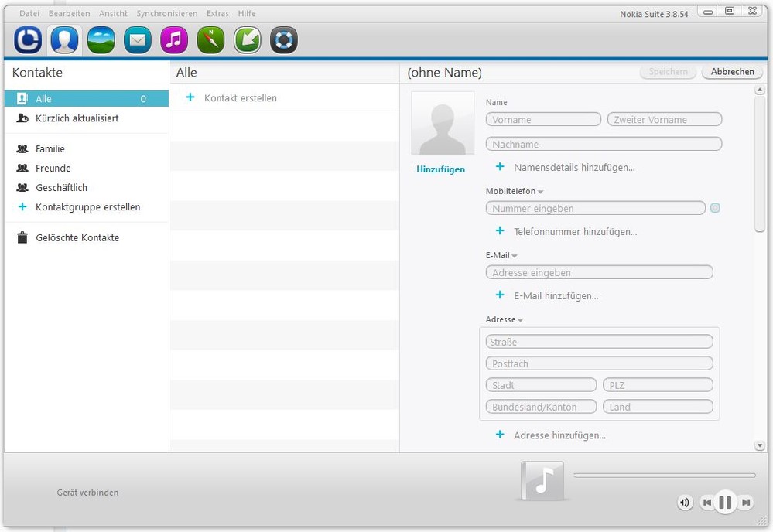773x532 pixels.
Task: Click the music progress slider
Action: [x=664, y=475]
